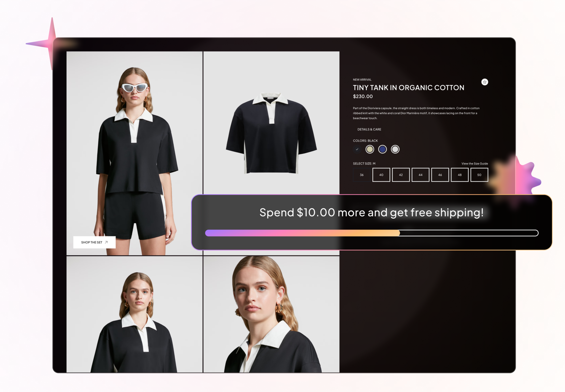The width and height of the screenshot is (565, 392).
Task: Select size 40
Action: 381,175
